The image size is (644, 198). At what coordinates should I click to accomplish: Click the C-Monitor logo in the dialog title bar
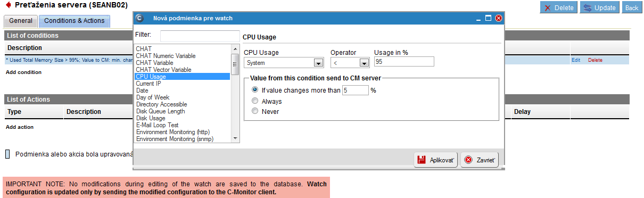pos(139,18)
